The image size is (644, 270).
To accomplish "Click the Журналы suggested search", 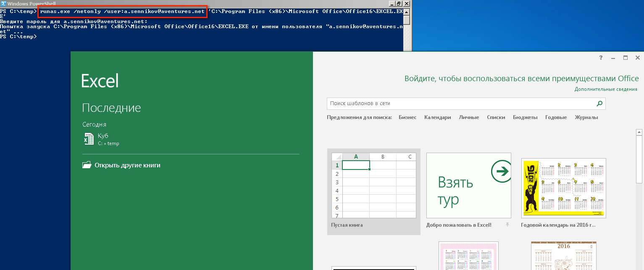I will coord(586,117).
